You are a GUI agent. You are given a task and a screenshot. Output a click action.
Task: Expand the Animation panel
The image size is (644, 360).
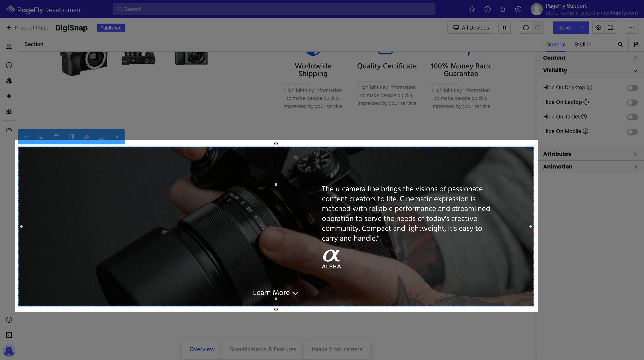click(591, 167)
